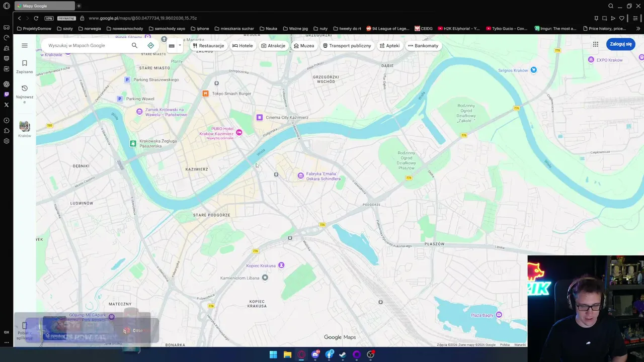The image size is (644, 362).
Task: Switch to the Mapy Google browser tab
Action: click(x=44, y=6)
